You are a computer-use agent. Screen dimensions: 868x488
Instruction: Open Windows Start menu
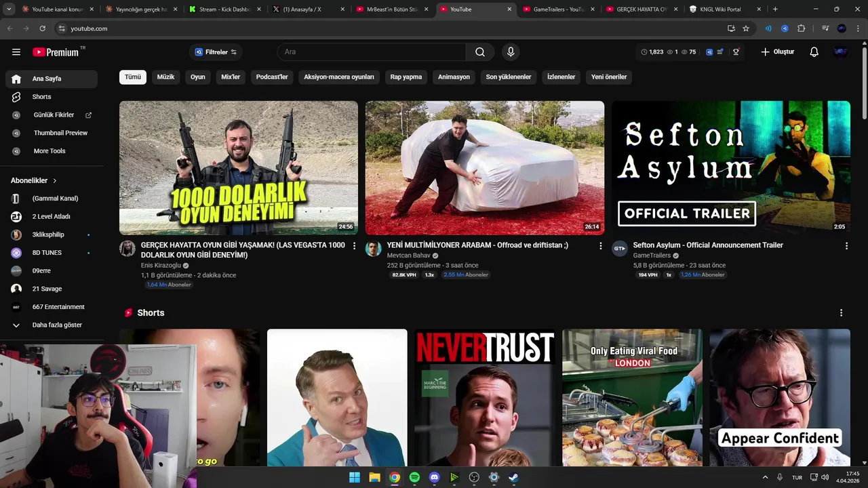355,477
